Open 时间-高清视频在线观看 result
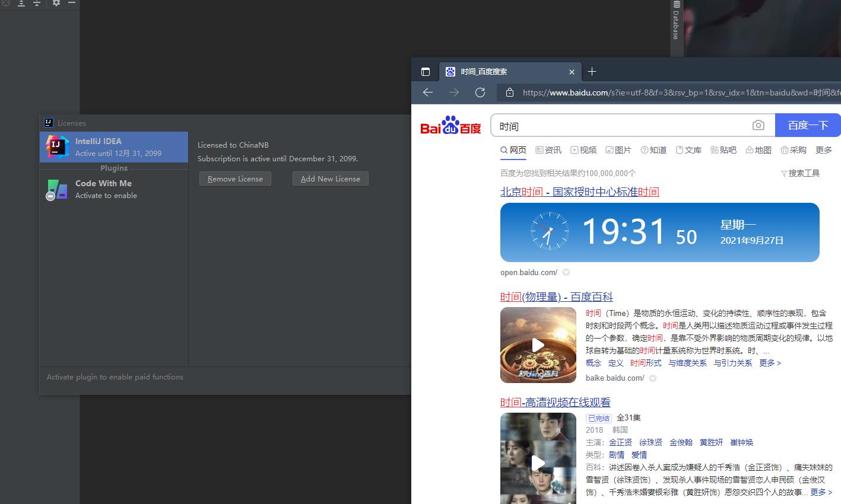 point(556,403)
